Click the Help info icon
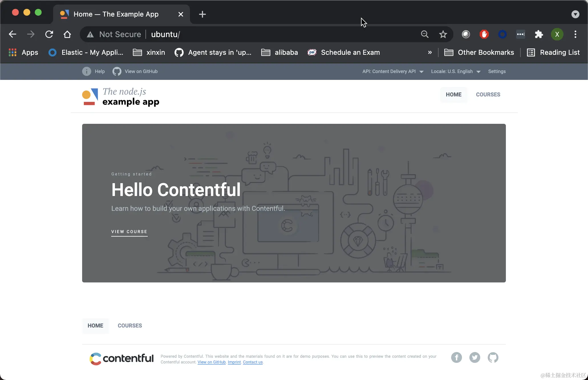Image resolution: width=588 pixels, height=380 pixels. click(87, 71)
